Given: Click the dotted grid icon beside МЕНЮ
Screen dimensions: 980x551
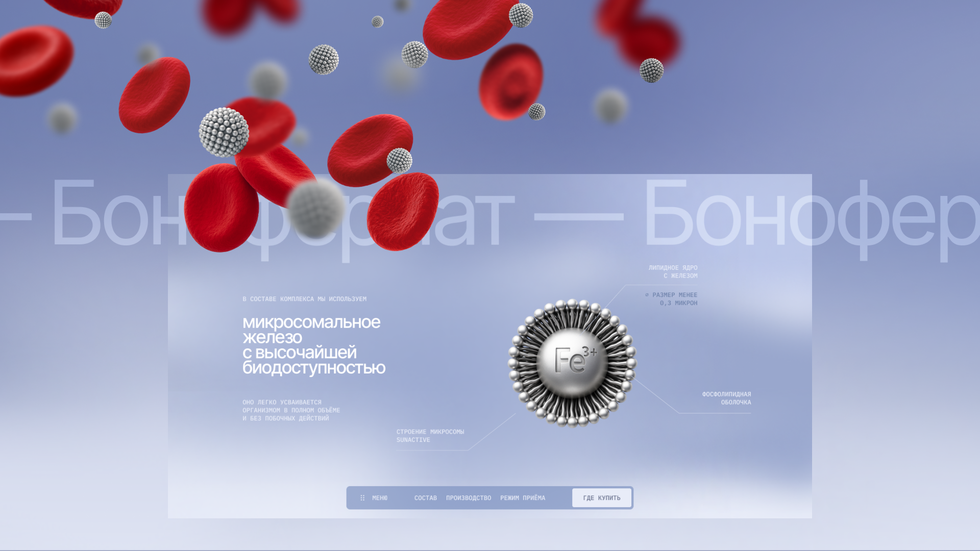Looking at the screenshot, I should [x=362, y=498].
